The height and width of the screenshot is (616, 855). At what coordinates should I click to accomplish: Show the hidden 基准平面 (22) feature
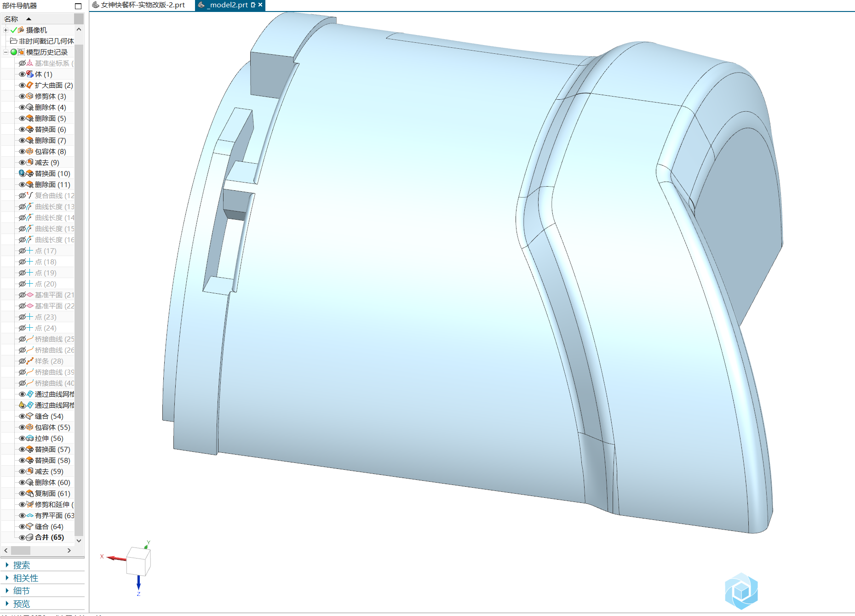[22, 306]
